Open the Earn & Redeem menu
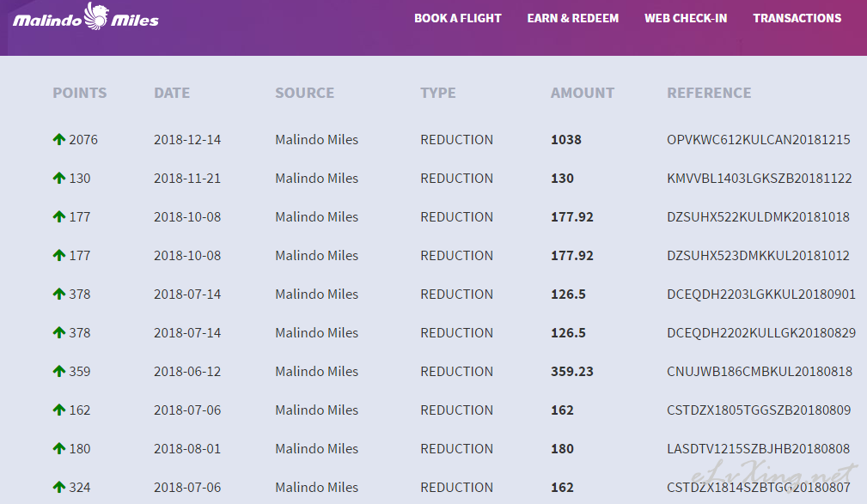The image size is (867, 504). (x=572, y=18)
